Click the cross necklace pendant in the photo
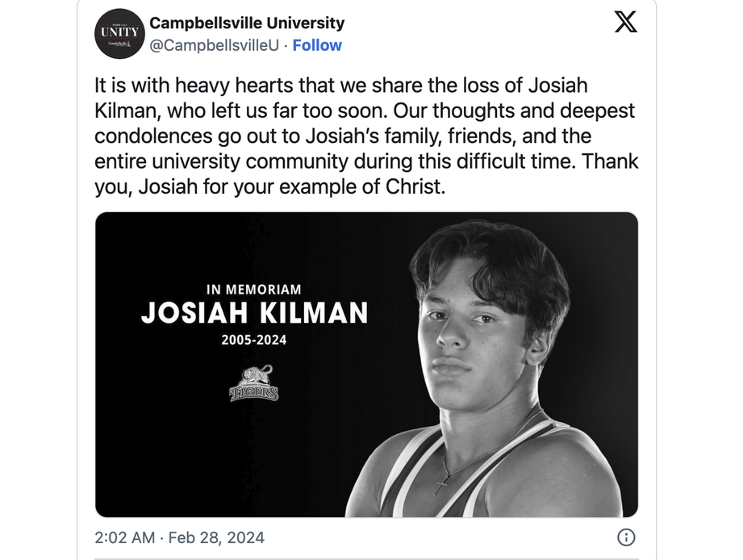 coord(440,484)
